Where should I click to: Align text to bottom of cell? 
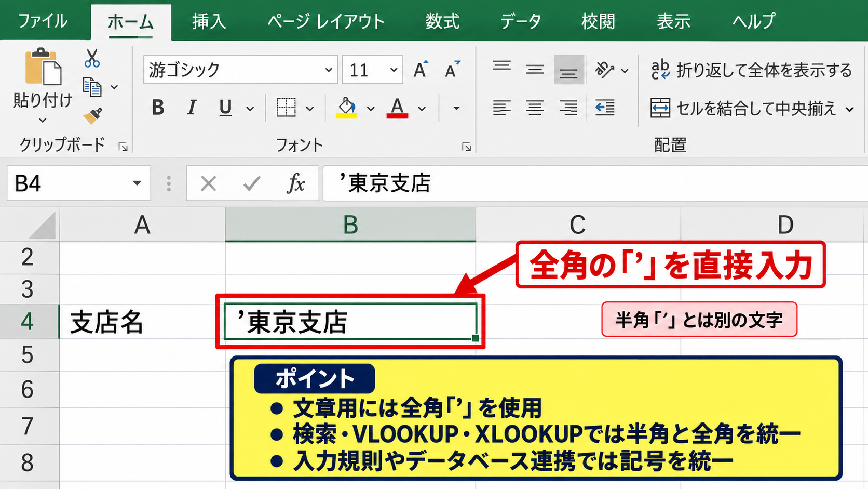click(x=568, y=70)
